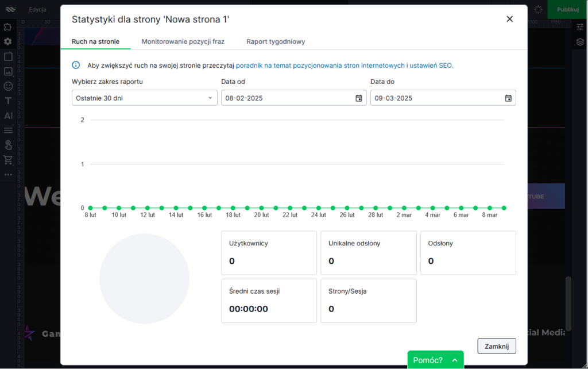Open the menu lines tool in sidebar
588x369 pixels.
coord(8,130)
